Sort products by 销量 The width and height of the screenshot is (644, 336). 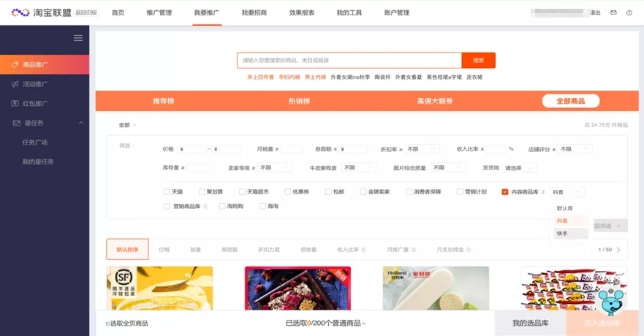click(195, 249)
